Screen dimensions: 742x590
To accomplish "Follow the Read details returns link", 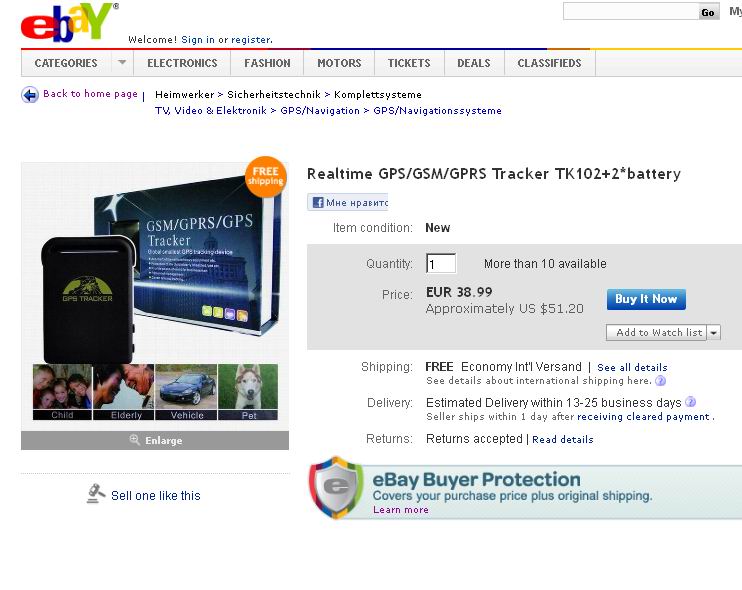I will point(563,440).
